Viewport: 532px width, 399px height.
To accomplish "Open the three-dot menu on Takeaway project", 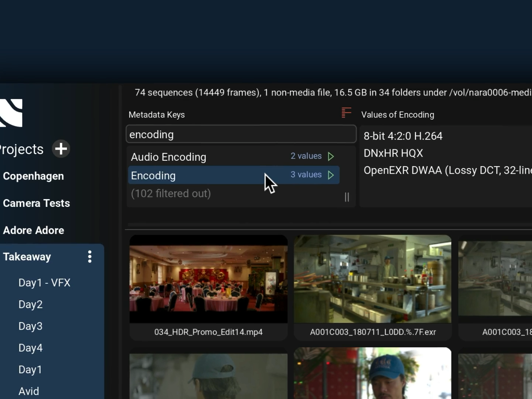I will [x=89, y=256].
